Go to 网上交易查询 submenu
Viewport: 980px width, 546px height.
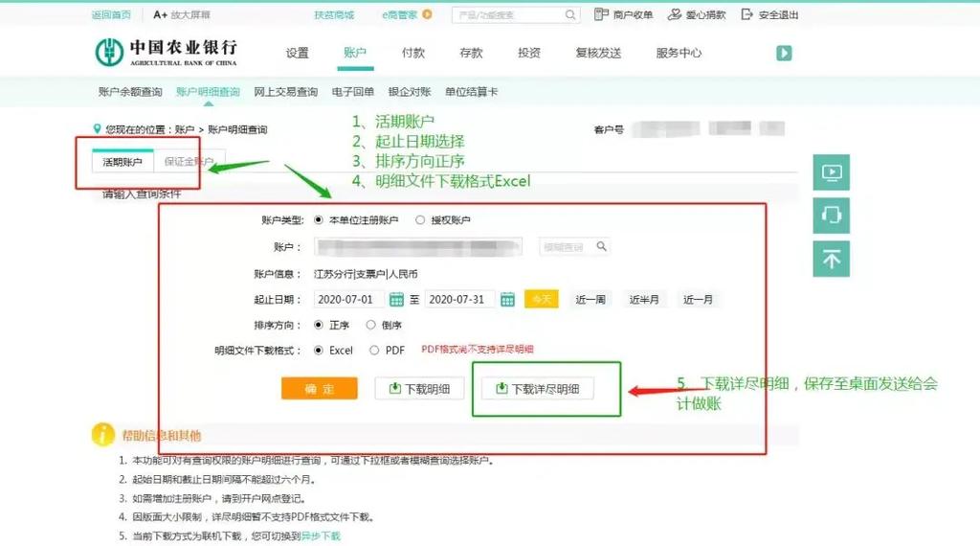(285, 92)
